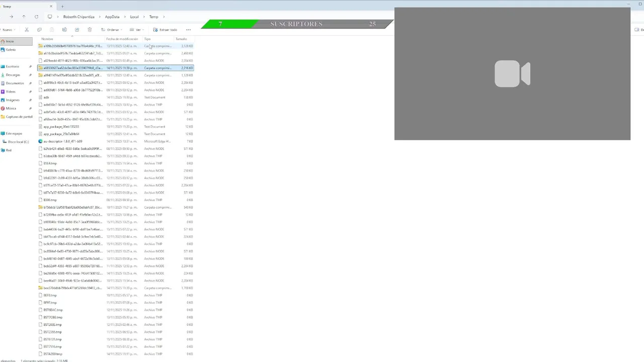Click the Cut scissors icon in toolbar

[27, 30]
